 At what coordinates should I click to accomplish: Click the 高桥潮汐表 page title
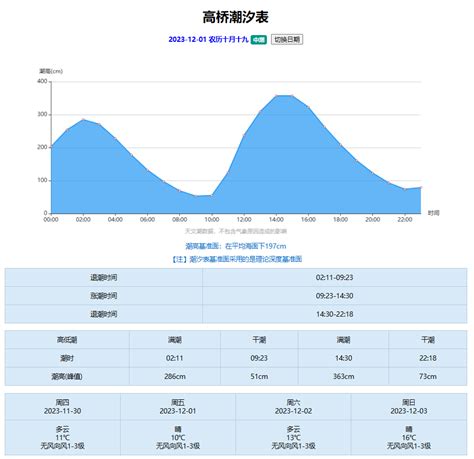point(236,17)
